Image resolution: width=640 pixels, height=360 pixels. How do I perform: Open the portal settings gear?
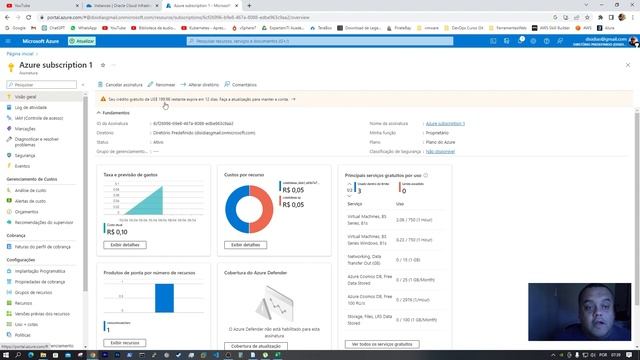[x=533, y=41]
